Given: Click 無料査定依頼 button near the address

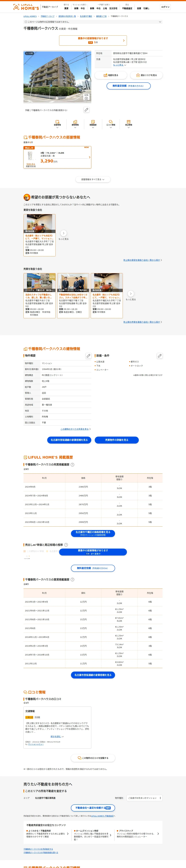Looking at the screenshot, I should coord(128,86).
